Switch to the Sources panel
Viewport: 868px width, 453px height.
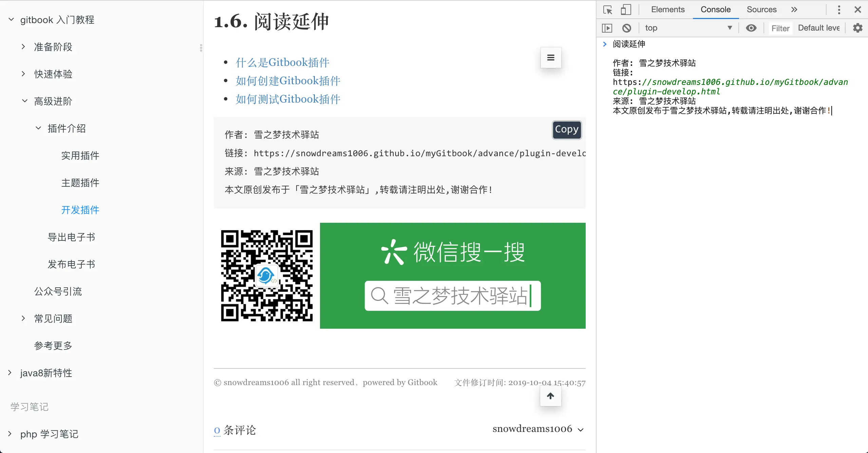click(x=761, y=9)
